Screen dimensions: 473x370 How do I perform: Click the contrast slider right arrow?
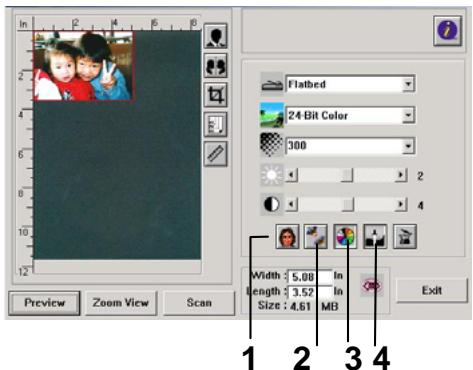(x=401, y=204)
